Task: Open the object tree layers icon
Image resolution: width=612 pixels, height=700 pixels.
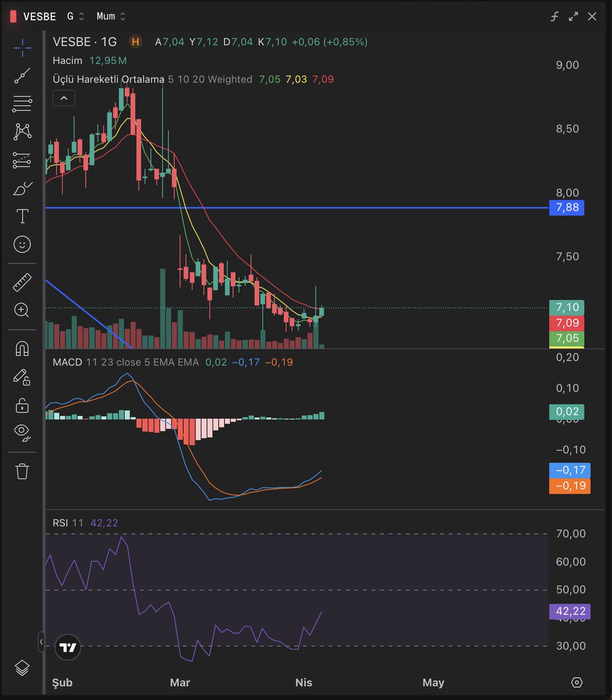Action: tap(22, 668)
